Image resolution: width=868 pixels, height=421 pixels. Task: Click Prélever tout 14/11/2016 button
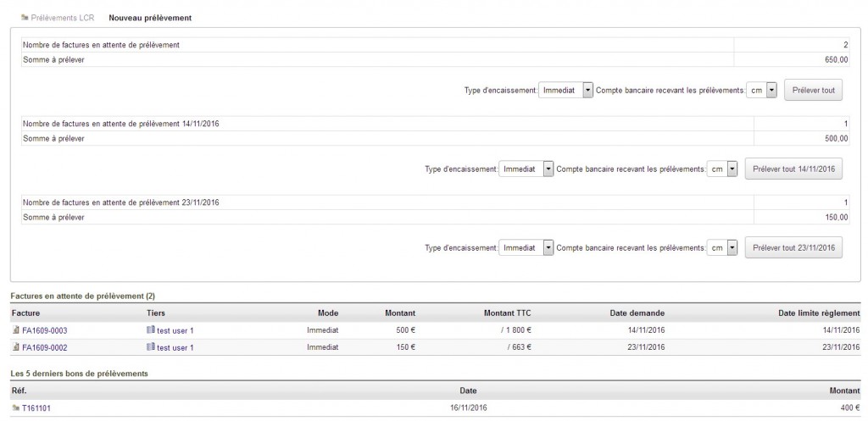pos(793,169)
